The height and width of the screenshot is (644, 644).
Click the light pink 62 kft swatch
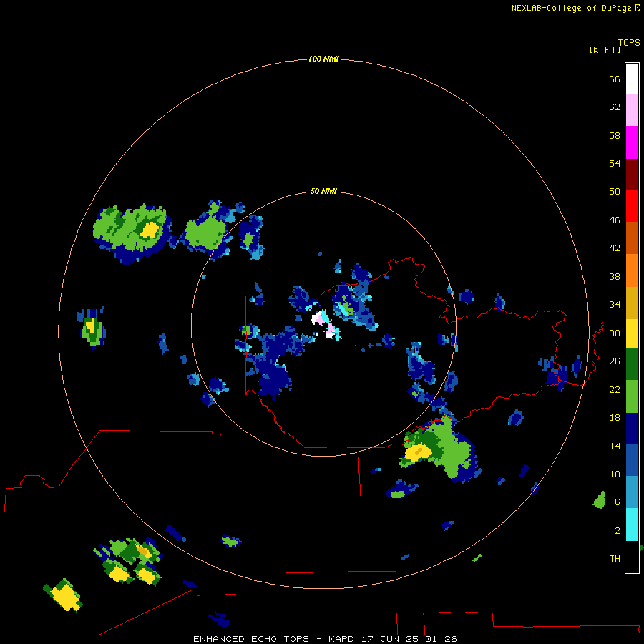632,110
